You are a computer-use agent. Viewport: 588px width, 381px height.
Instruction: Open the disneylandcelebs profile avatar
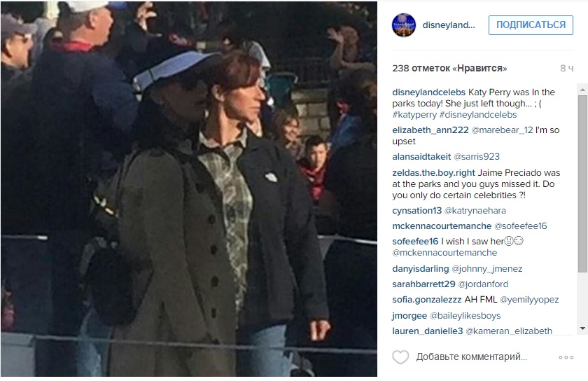(x=404, y=25)
